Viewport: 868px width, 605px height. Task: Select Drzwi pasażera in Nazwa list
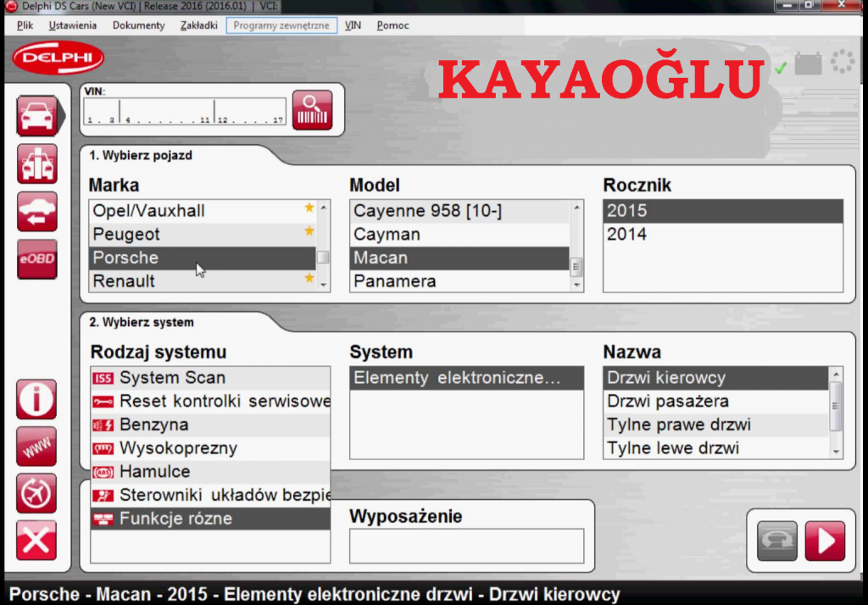715,401
